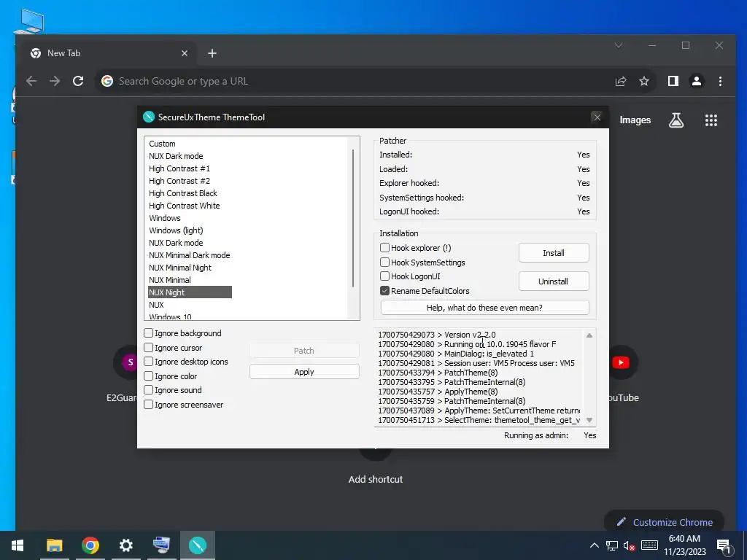747x560 pixels.
Task: Check Ignore color option
Action: [x=149, y=376]
